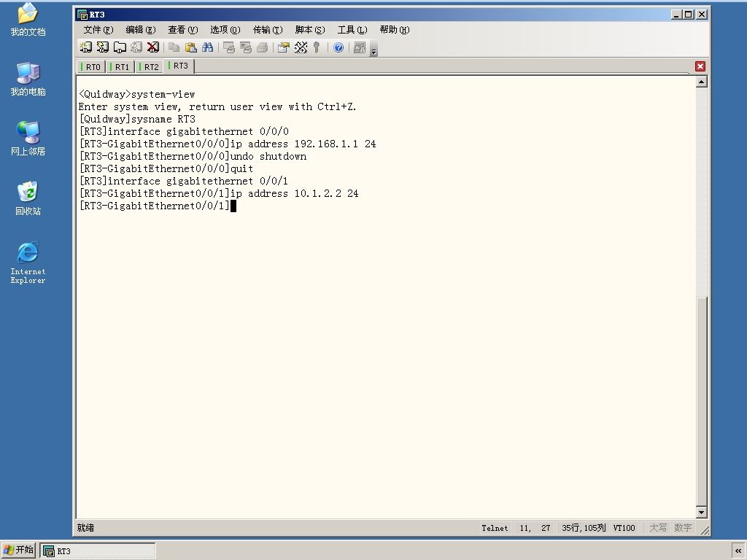Click the terminal scrollbar up arrow
Image resolution: width=747 pixels, height=560 pixels.
(x=701, y=82)
